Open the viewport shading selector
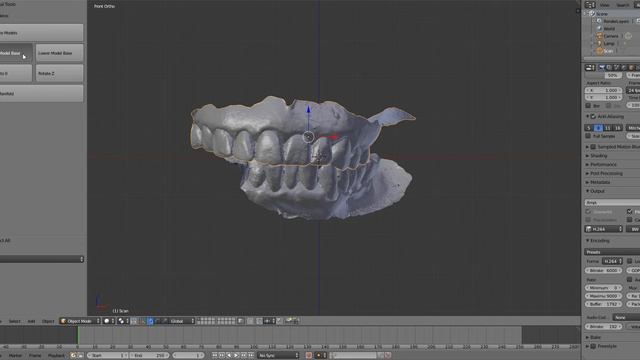Screen dimensions: 640x360 (x=109, y=321)
